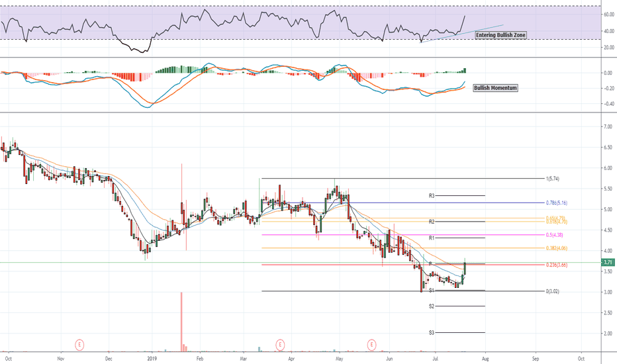This screenshot has height=364, width=617.
Task: Click the green 3.71 current price tag
Action: pos(608,262)
